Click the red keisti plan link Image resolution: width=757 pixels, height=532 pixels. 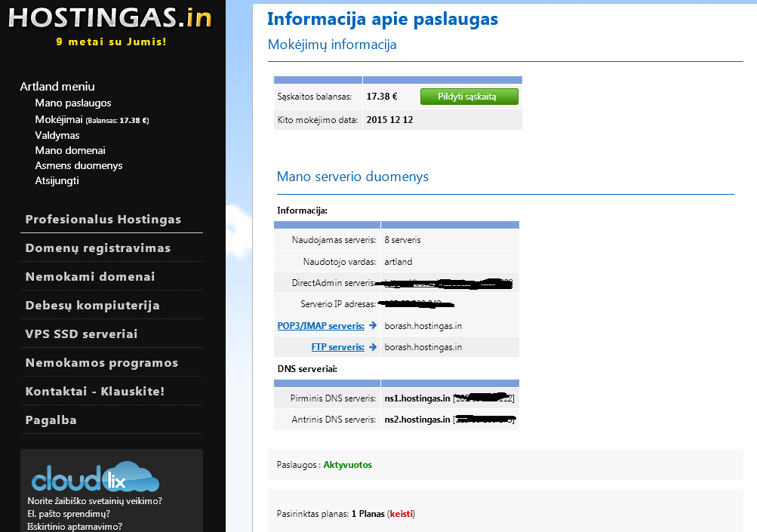pos(401,514)
